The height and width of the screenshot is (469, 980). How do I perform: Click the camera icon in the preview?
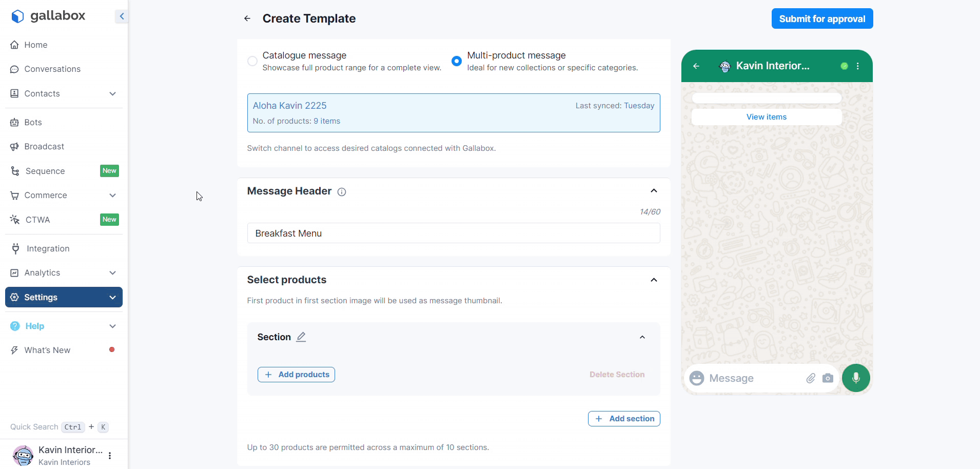828,378
